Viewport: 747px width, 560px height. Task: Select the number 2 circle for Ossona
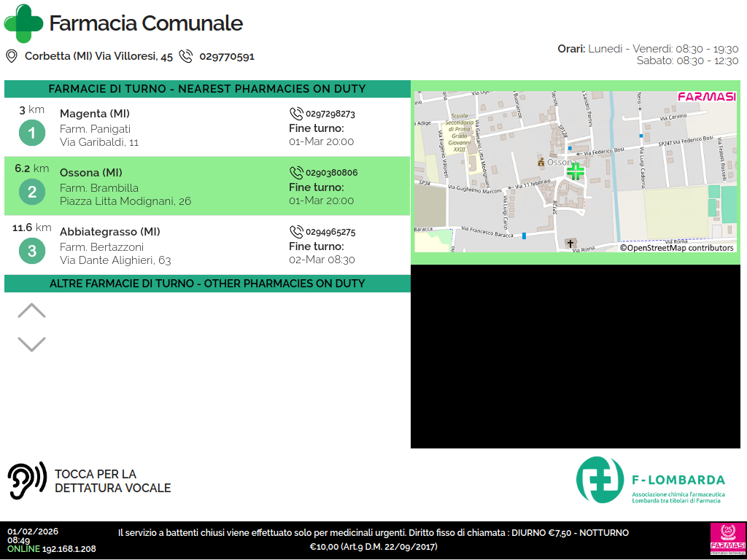[31, 192]
